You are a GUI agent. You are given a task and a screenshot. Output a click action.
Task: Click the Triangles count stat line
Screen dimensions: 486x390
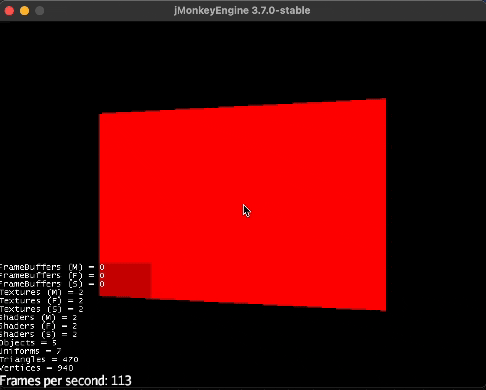point(39,360)
